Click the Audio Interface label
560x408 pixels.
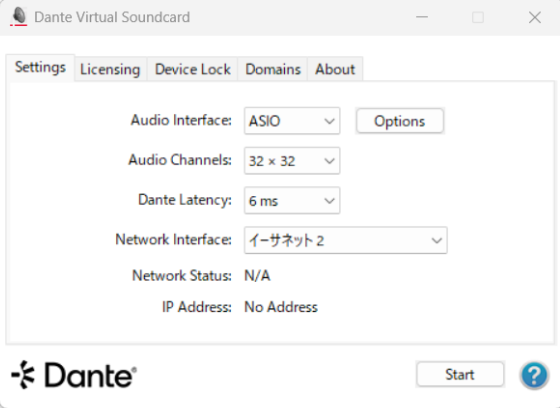(181, 120)
